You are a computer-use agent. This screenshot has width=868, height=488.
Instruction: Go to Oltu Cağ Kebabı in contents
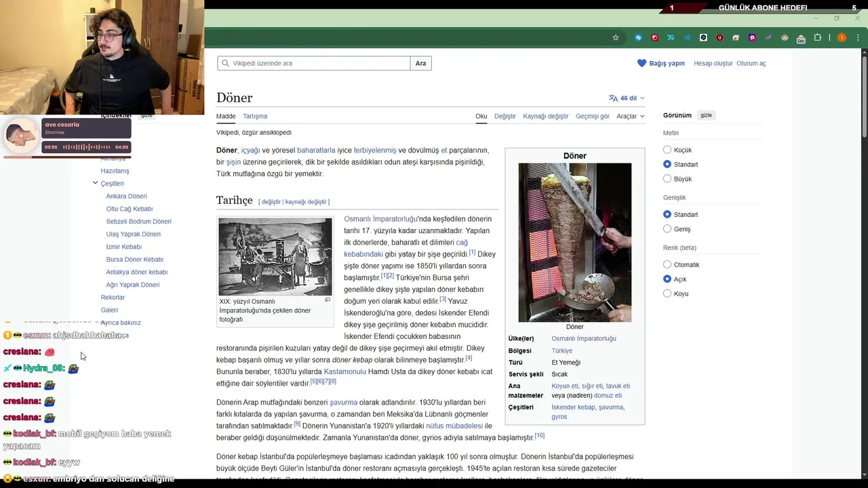(x=129, y=209)
